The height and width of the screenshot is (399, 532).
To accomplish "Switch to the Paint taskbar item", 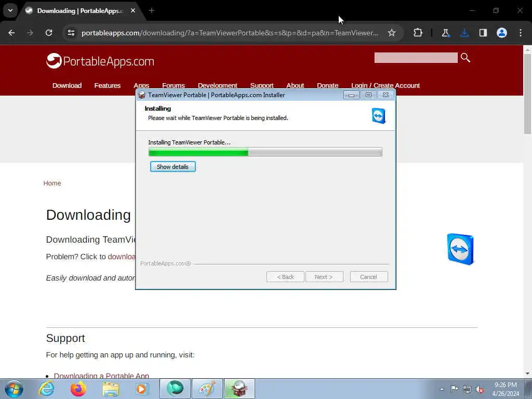I will 207,389.
